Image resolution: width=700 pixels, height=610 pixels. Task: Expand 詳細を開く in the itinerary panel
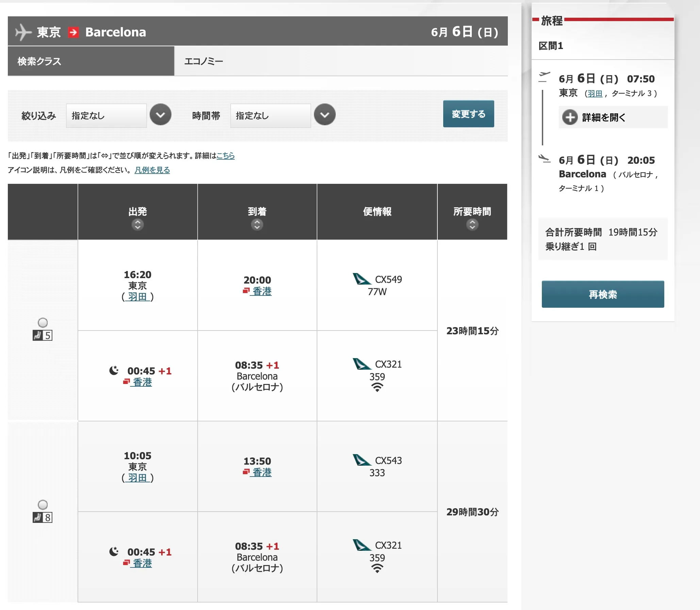click(613, 117)
